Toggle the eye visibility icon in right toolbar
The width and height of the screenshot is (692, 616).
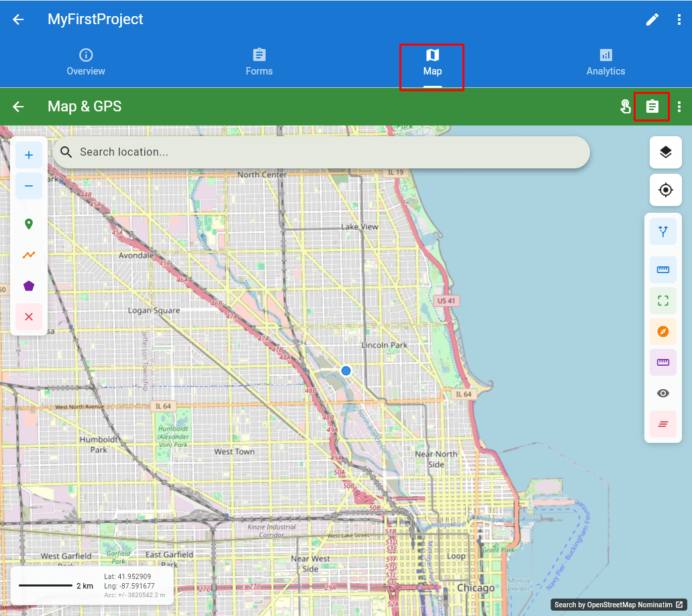[x=663, y=393]
